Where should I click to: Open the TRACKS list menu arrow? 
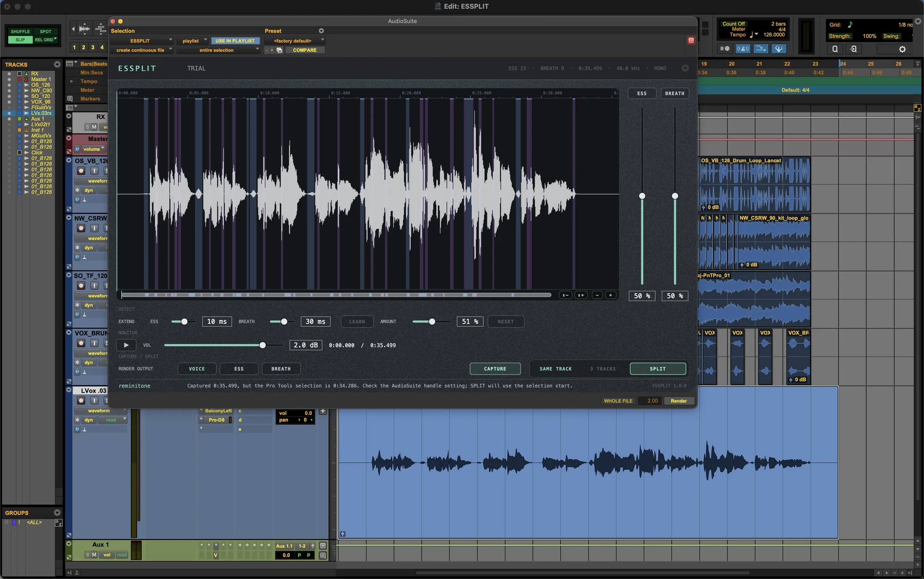(57, 65)
